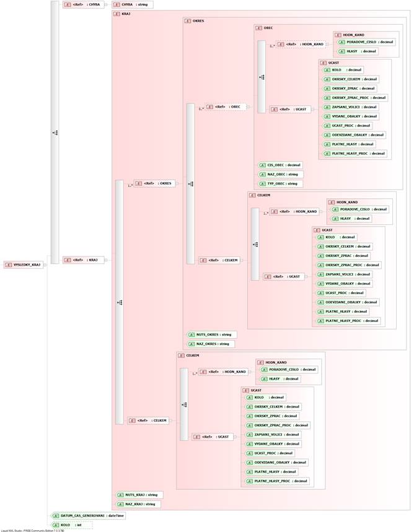Select the TYP_OBEC string attribute
This screenshot has height=532, width=414.
[x=282, y=184]
